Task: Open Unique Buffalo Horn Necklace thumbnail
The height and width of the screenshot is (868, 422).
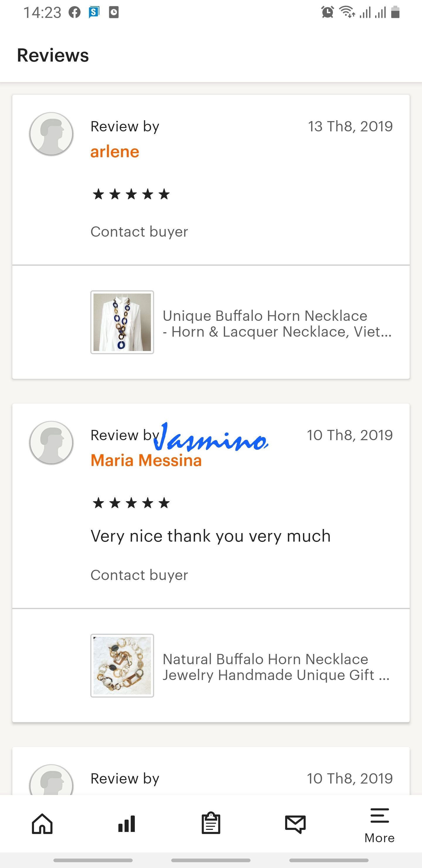Action: tap(122, 322)
